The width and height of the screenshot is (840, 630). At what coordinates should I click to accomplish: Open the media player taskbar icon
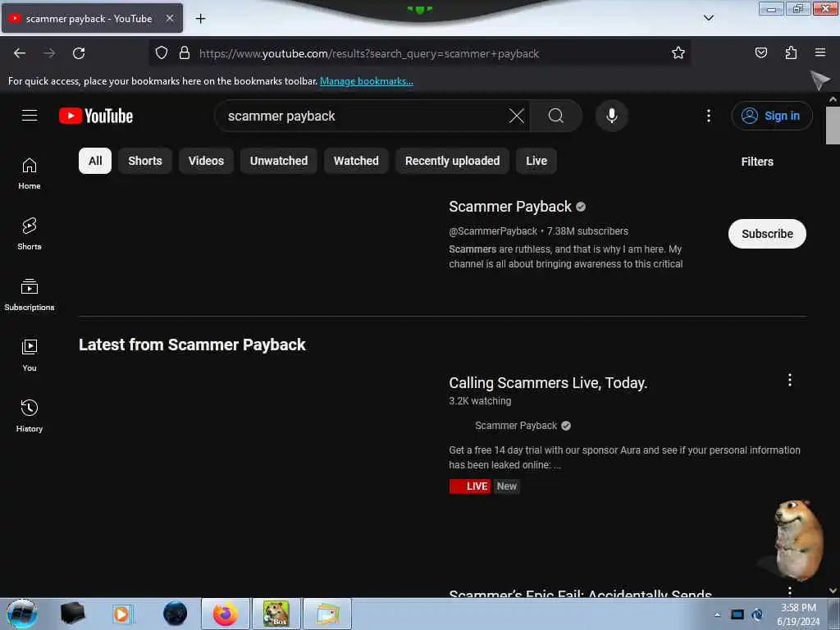121,614
